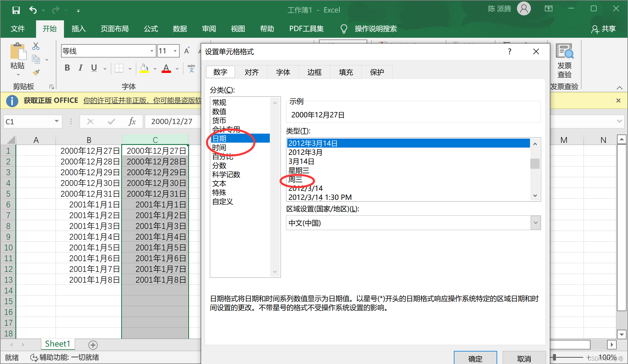Click the Insert Function fx icon
628x364 pixels.
(x=132, y=121)
